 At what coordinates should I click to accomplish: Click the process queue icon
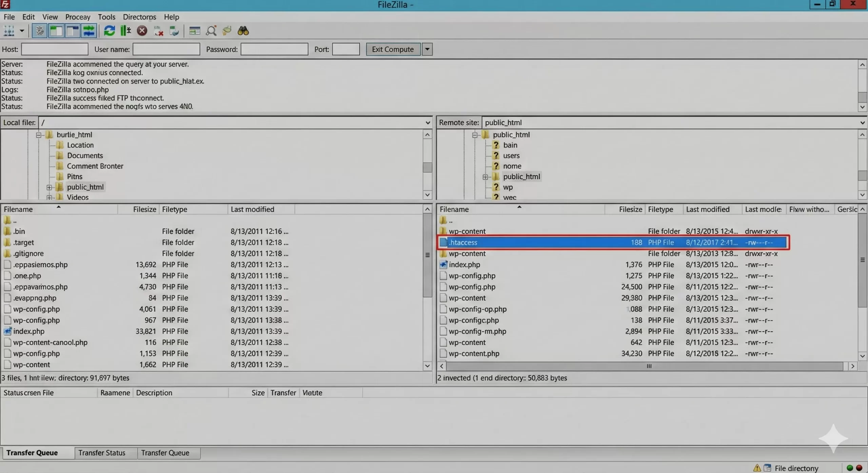click(125, 31)
